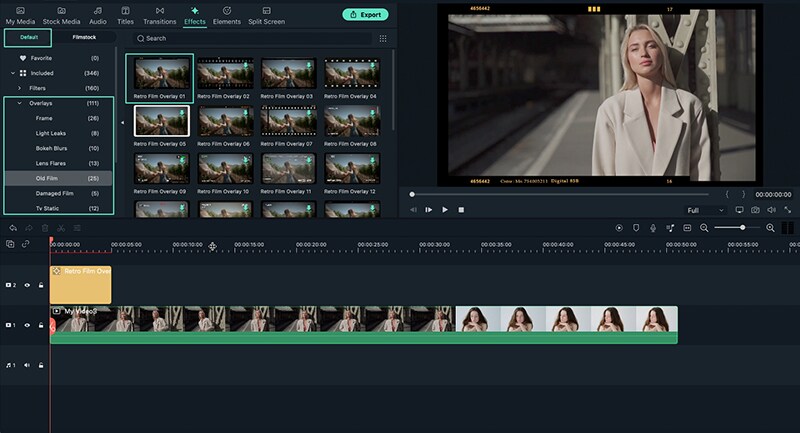This screenshot has height=433, width=800.
Task: Collapse the Included category chevron
Action: click(13, 73)
